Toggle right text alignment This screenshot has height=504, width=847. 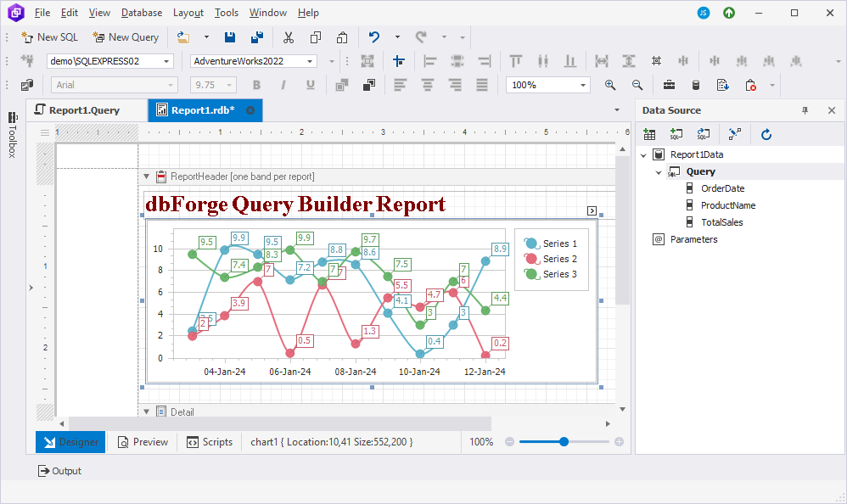pos(455,85)
